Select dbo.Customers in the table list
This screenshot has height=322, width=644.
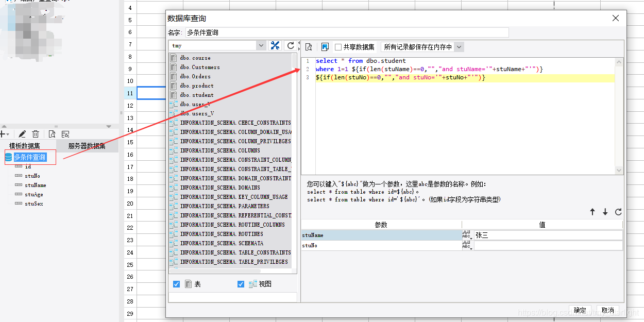(200, 67)
